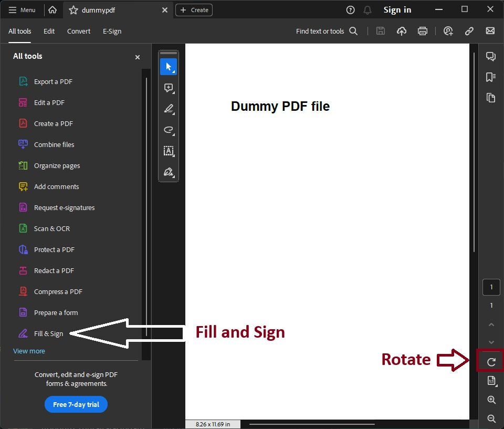504x429 pixels.
Task: Rotate the page clockwise
Action: (x=491, y=361)
